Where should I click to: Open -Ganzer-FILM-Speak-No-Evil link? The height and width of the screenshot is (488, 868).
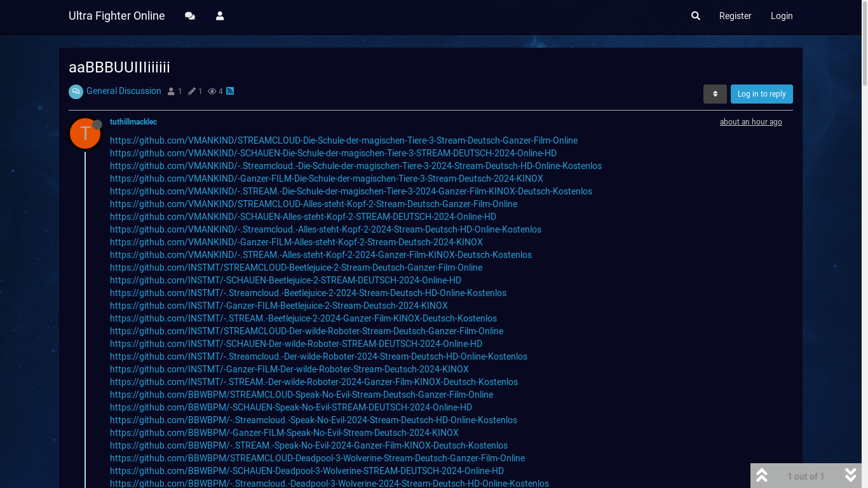(x=284, y=433)
